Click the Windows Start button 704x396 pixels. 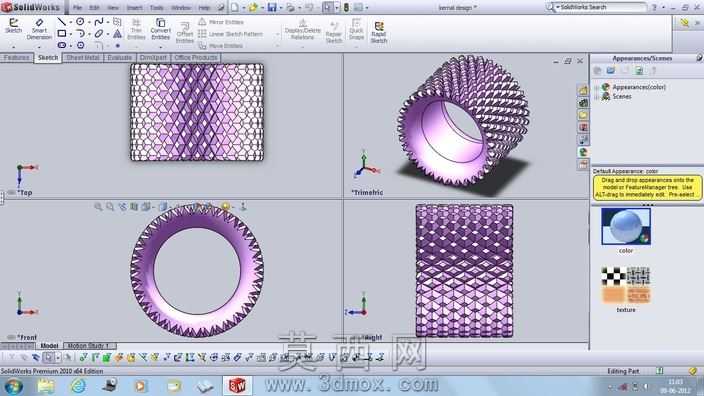[14, 386]
